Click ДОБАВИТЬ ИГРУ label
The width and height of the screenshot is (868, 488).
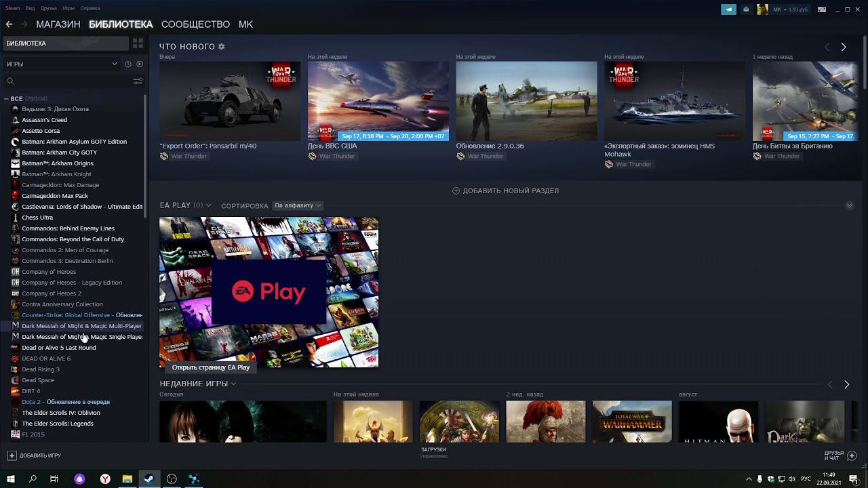40,455
